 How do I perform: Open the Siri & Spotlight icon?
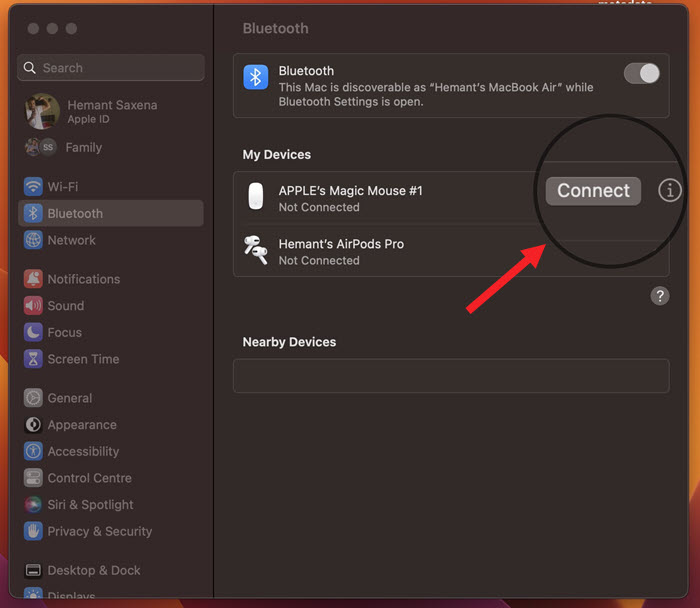pyautogui.click(x=33, y=504)
